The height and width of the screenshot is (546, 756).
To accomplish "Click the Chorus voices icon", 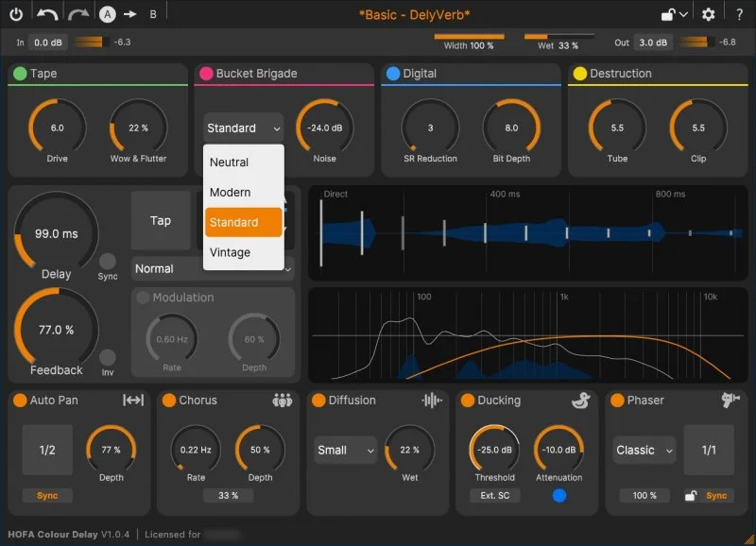I will coord(282,400).
